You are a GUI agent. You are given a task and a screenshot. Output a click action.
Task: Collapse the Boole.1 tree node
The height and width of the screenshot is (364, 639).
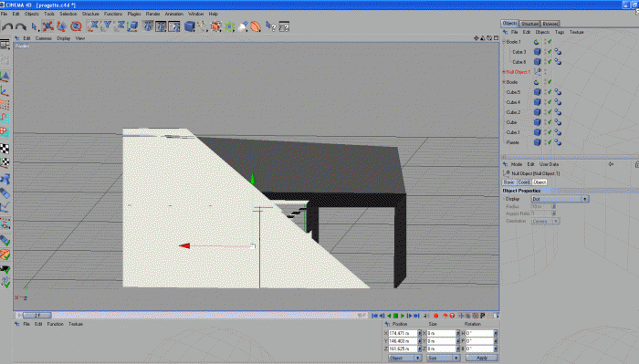point(504,42)
